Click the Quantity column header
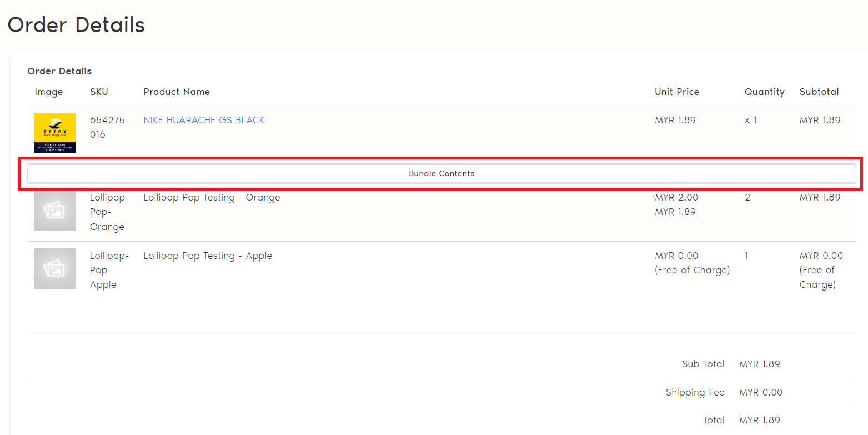 pos(765,92)
